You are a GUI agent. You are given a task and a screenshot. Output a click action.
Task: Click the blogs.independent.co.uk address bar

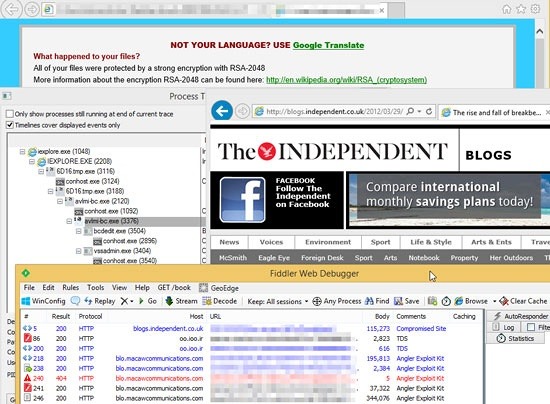[x=334, y=112]
